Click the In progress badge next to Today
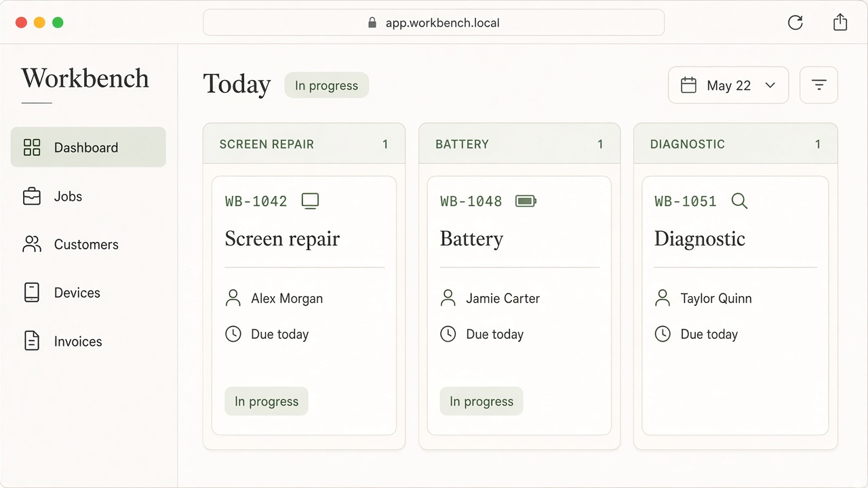This screenshot has width=868, height=488. click(x=326, y=85)
